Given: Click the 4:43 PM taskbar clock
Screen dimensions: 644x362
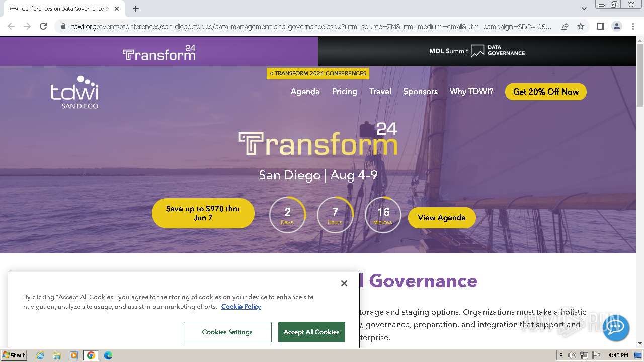Looking at the screenshot, I should point(618,355).
